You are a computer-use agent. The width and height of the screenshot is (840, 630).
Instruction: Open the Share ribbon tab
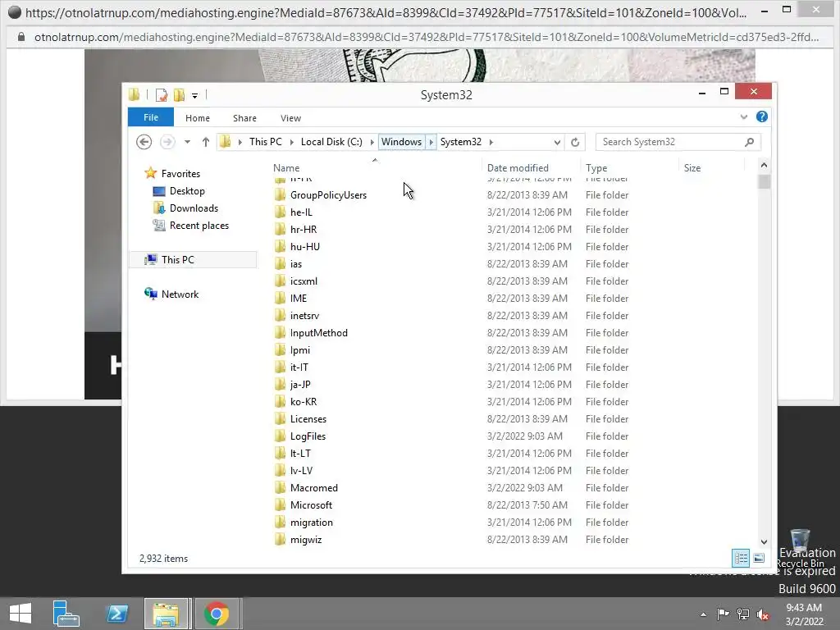244,118
